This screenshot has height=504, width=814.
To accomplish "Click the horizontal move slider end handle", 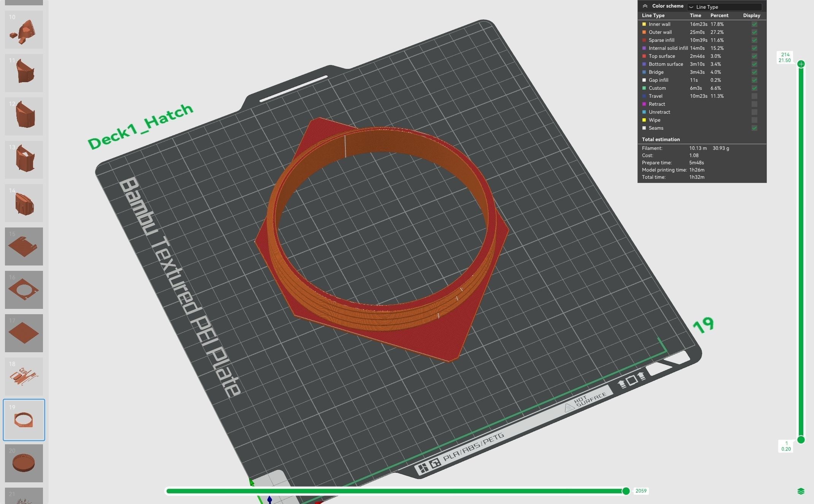I will [626, 491].
